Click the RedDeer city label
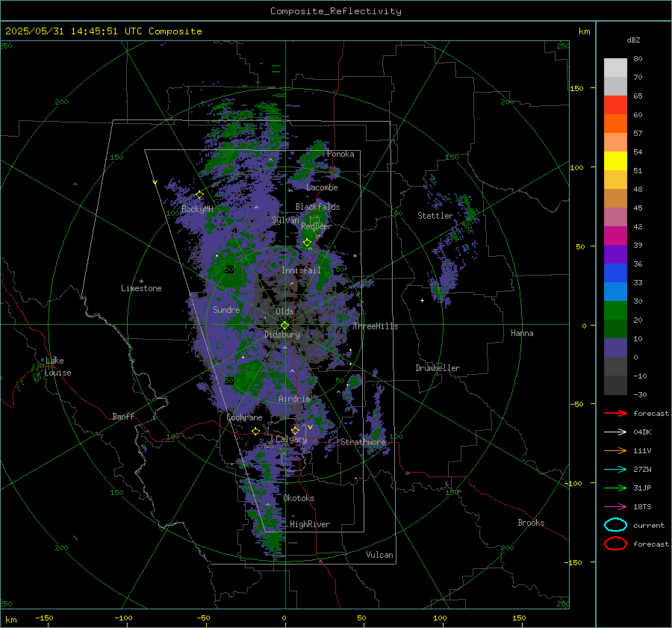This screenshot has height=628, width=672. click(317, 226)
